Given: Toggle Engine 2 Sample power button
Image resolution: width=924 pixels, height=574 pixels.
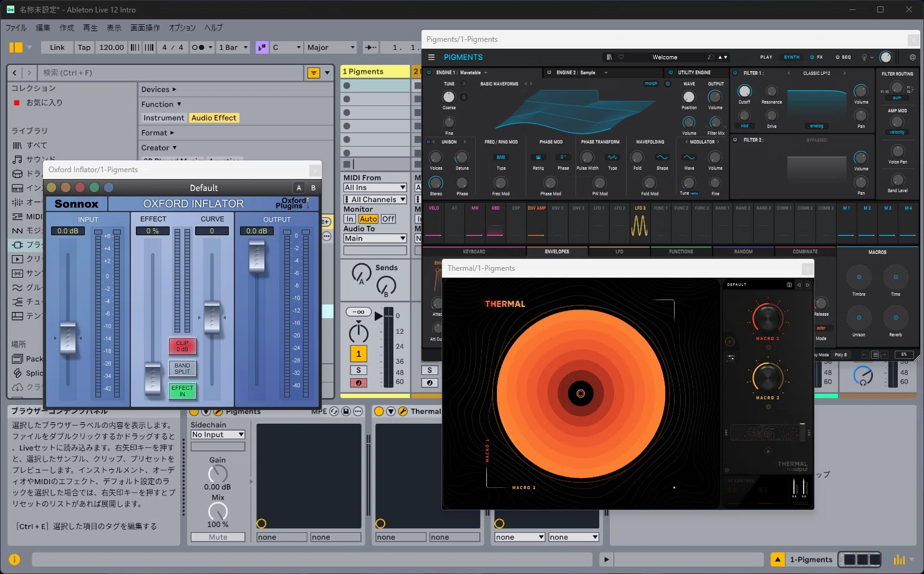Looking at the screenshot, I should point(549,72).
